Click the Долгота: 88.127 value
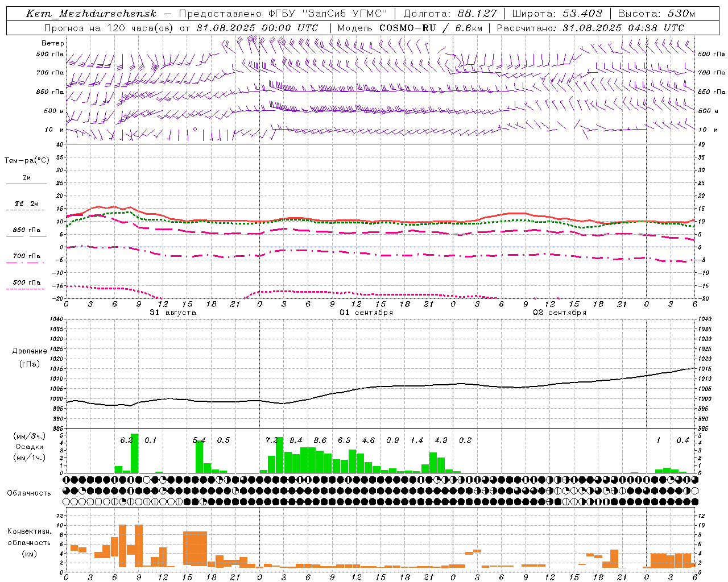The height and width of the screenshot is (582, 728). (450, 14)
